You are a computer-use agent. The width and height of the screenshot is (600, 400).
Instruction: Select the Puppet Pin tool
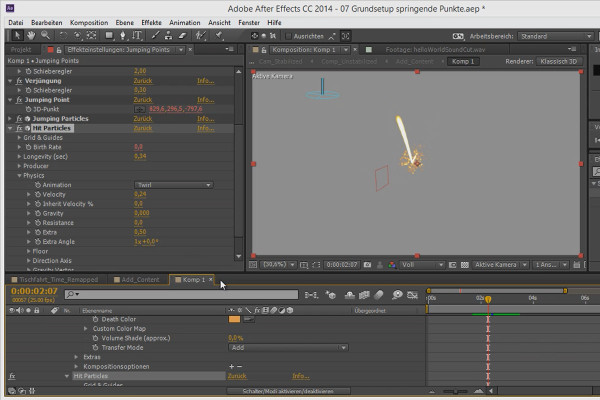click(218, 36)
